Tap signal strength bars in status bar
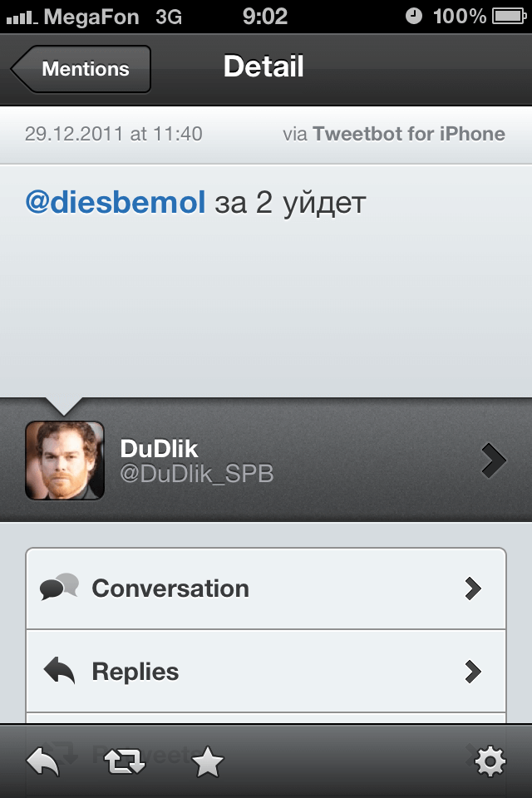 pyautogui.click(x=22, y=18)
